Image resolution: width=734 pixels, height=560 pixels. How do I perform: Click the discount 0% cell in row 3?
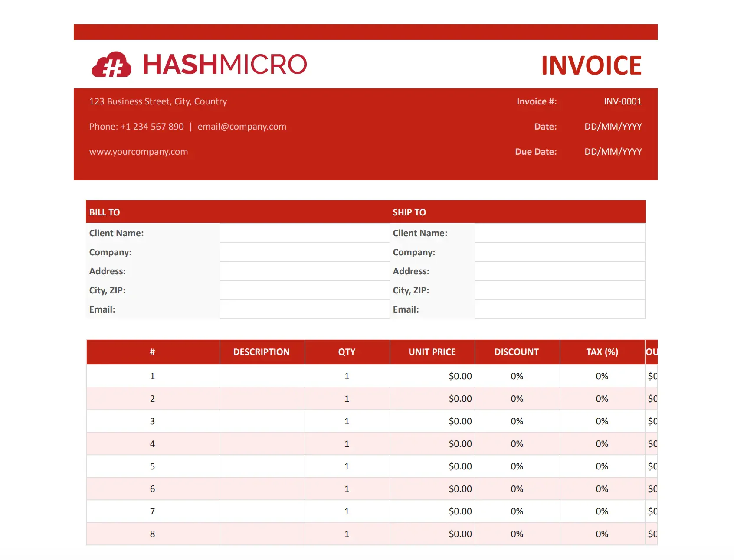pyautogui.click(x=517, y=421)
